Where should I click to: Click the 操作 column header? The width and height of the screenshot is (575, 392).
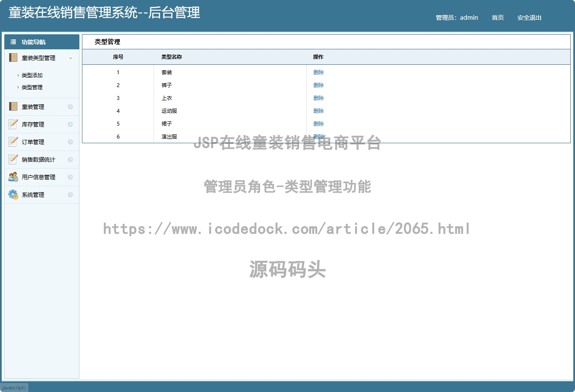point(318,57)
